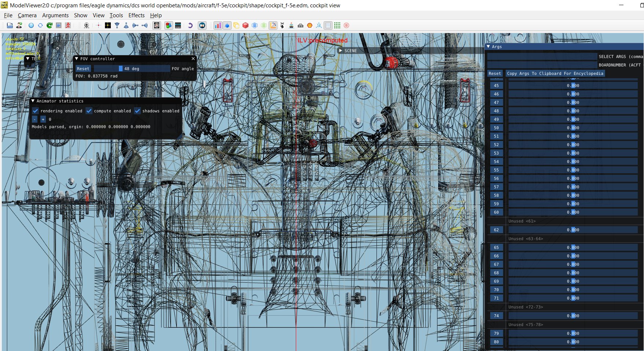Reset all Args values
Image resolution: width=644 pixels, height=351 pixels.
pos(495,73)
